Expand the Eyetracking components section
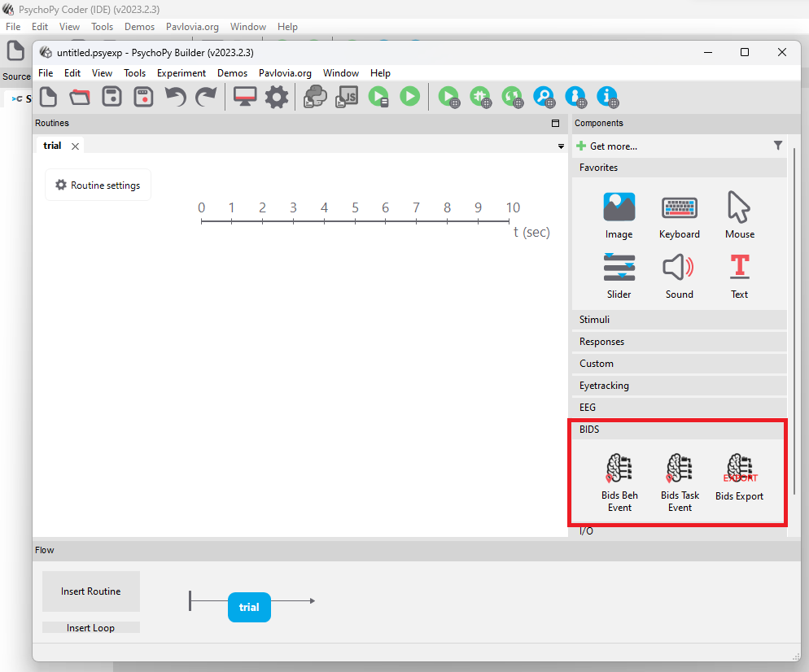The width and height of the screenshot is (809, 672). point(679,386)
